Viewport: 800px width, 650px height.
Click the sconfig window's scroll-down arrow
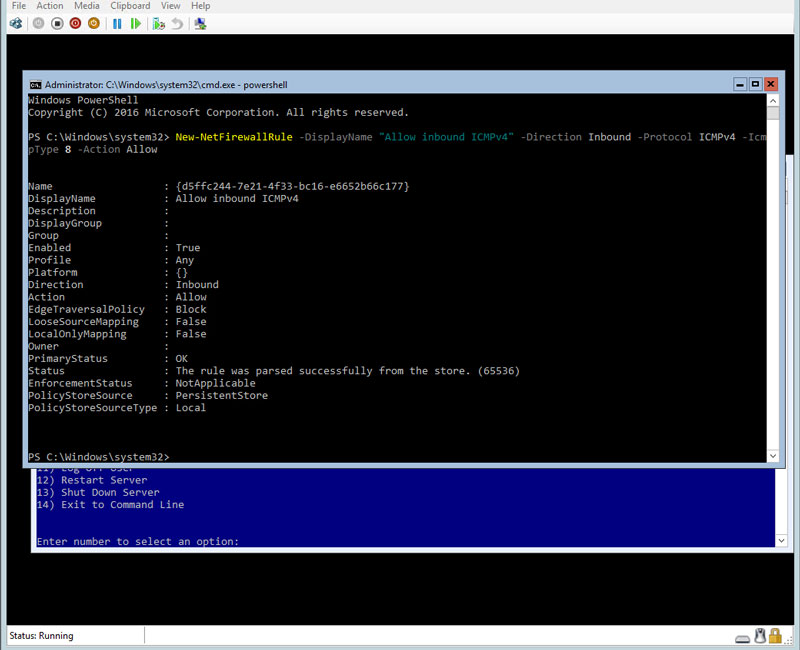tap(782, 540)
